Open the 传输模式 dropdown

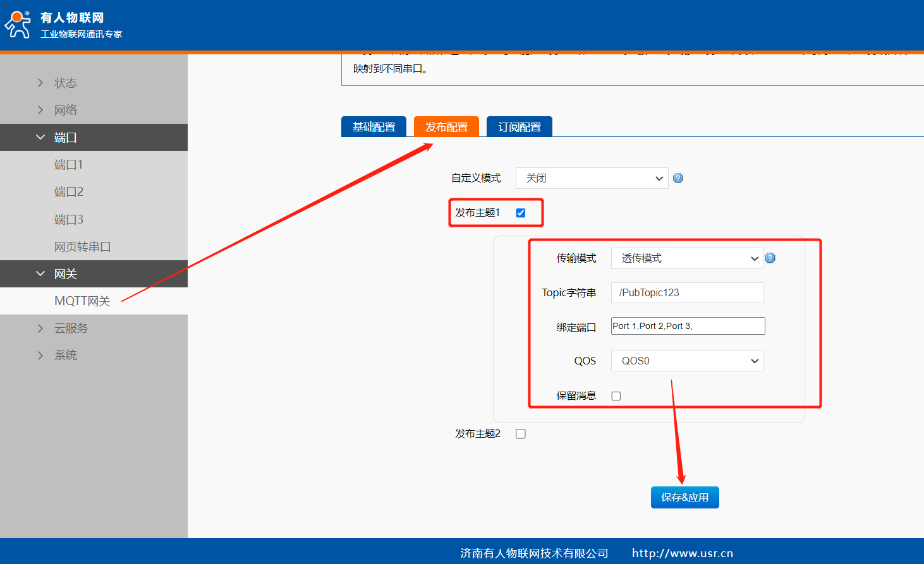point(687,258)
